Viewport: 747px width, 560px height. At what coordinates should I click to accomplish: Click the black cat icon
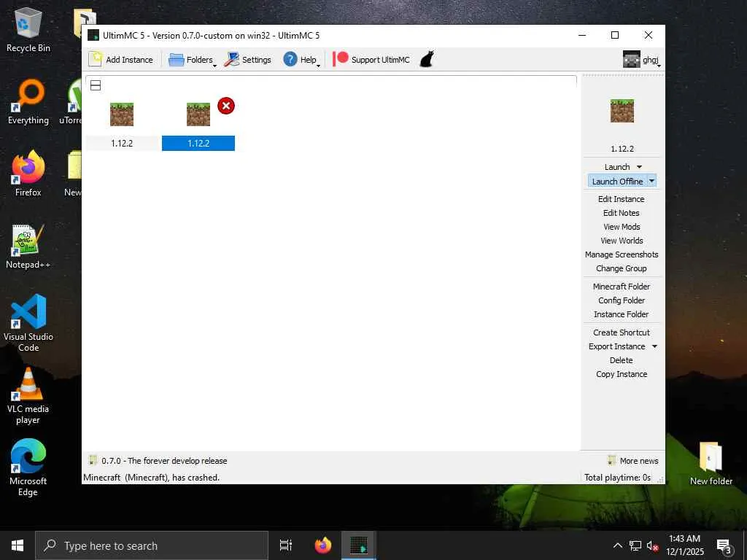[427, 60]
